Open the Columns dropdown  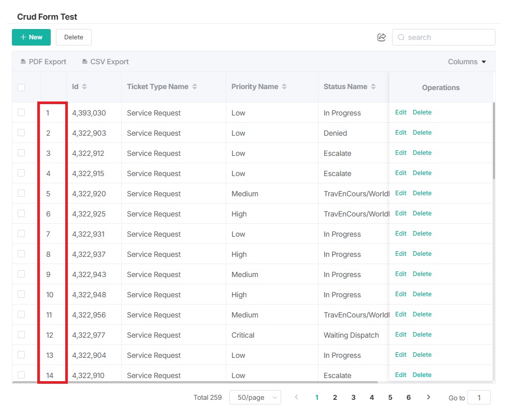467,62
